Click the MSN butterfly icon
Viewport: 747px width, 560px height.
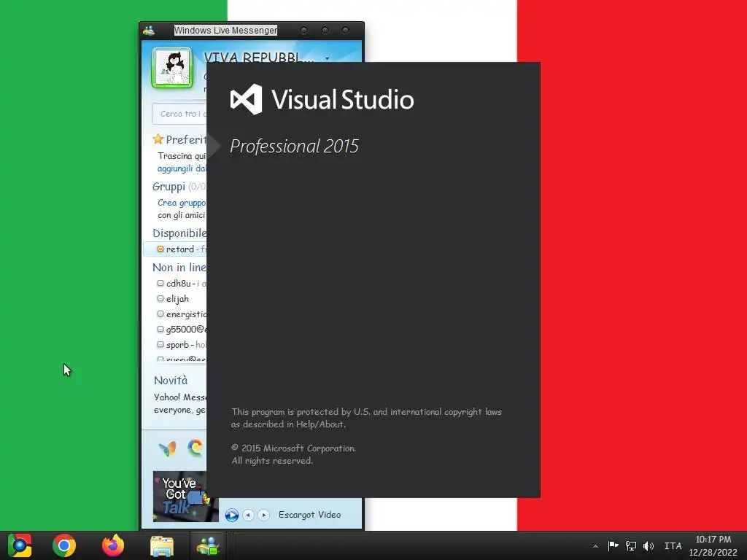pyautogui.click(x=167, y=448)
